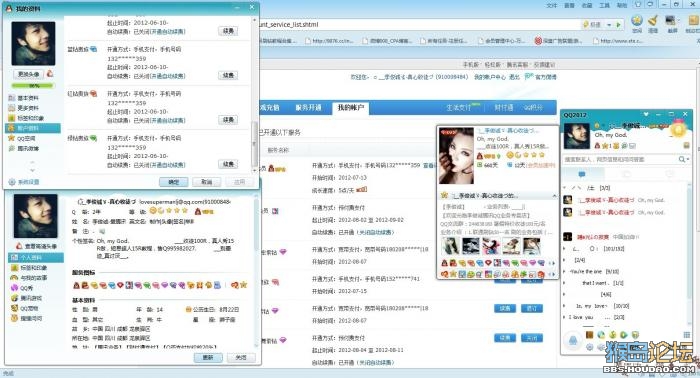Click the QQ contact search input field
Viewport: 700px width, 378px height.
[621, 159]
